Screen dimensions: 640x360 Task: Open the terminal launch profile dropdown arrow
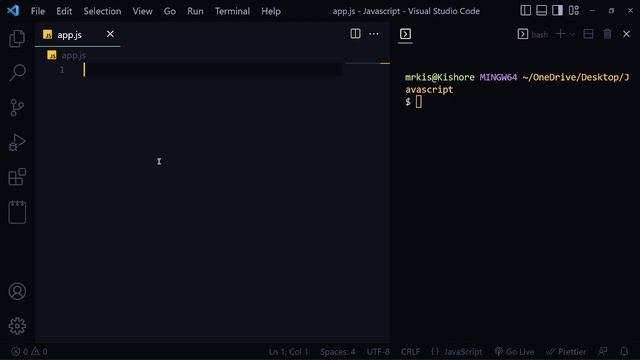point(572,34)
